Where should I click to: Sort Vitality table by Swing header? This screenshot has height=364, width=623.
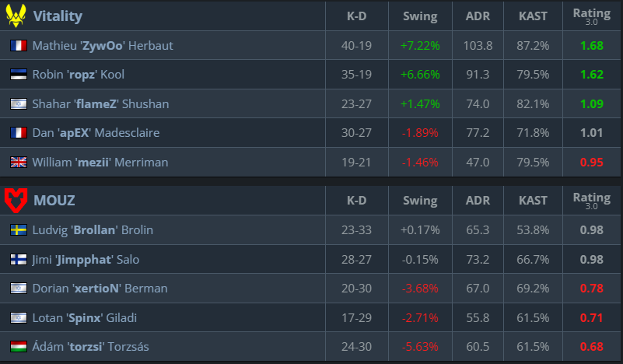[x=420, y=16]
